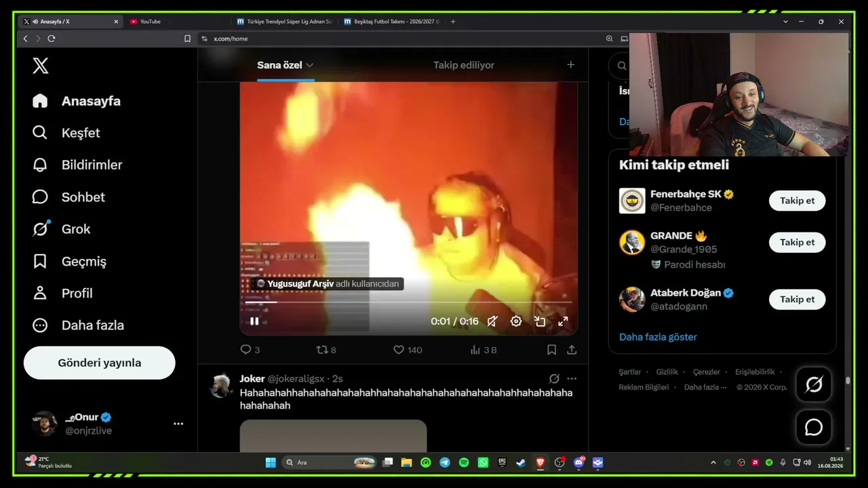Screen dimensions: 868x488
Task: Click Gönderi yayınla button
Action: pyautogui.click(x=100, y=363)
